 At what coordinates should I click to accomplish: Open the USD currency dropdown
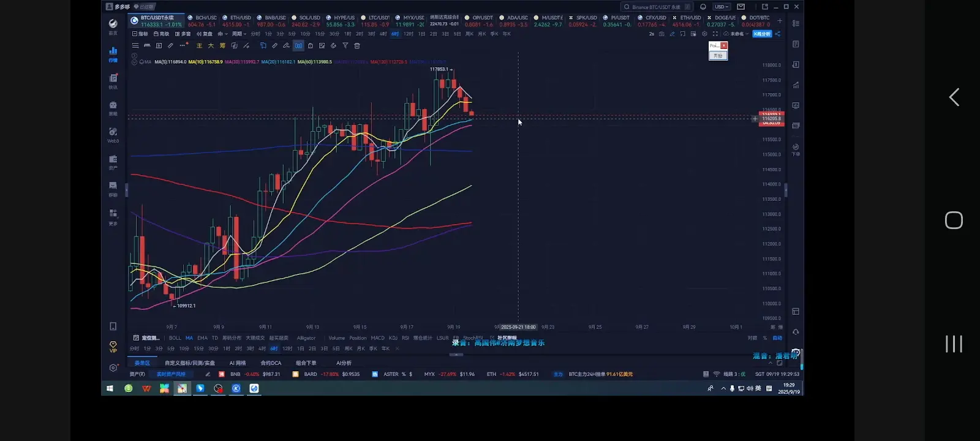point(722,7)
